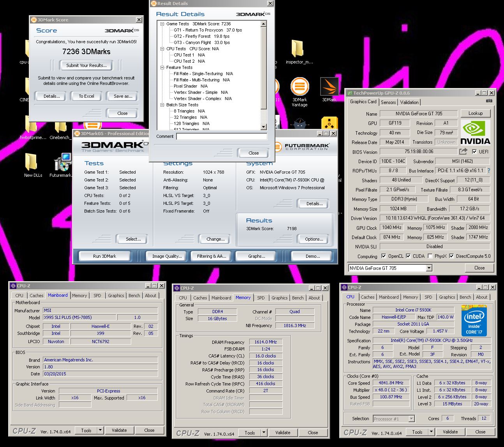Click the To Excel button
The image size is (504, 447).
pyautogui.click(x=86, y=96)
